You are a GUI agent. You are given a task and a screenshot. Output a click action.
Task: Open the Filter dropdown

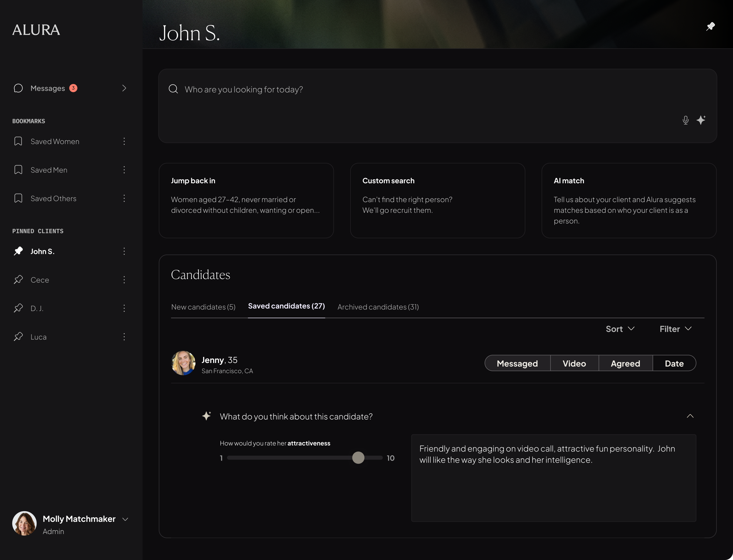(676, 329)
